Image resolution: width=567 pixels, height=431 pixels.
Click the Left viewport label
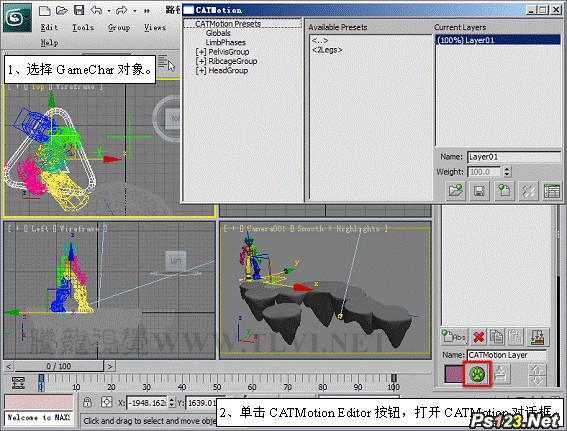[x=40, y=229]
